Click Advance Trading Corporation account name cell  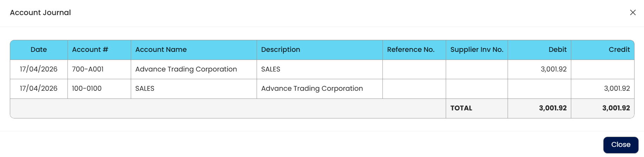pyautogui.click(x=186, y=69)
